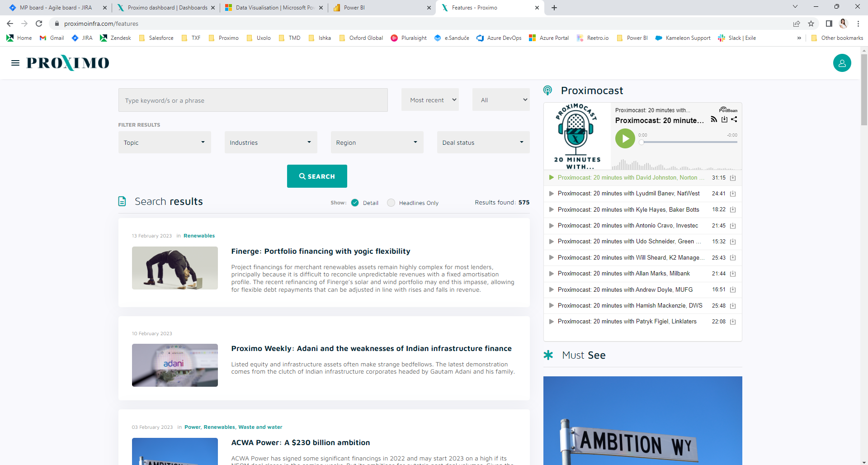The height and width of the screenshot is (465, 868).
Task: Open the Azure DevOps bookmark
Action: point(499,38)
